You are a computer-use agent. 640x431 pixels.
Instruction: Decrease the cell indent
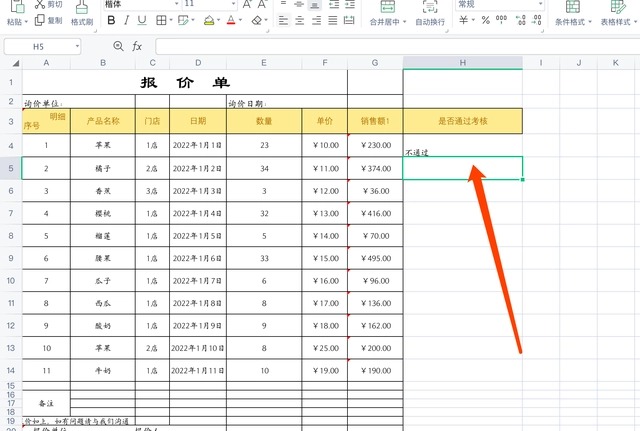click(334, 4)
